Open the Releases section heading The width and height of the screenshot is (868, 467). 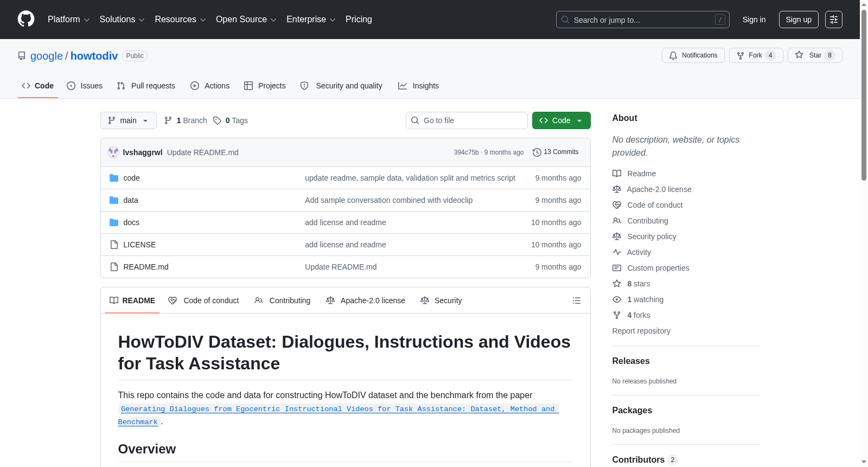pyautogui.click(x=631, y=361)
